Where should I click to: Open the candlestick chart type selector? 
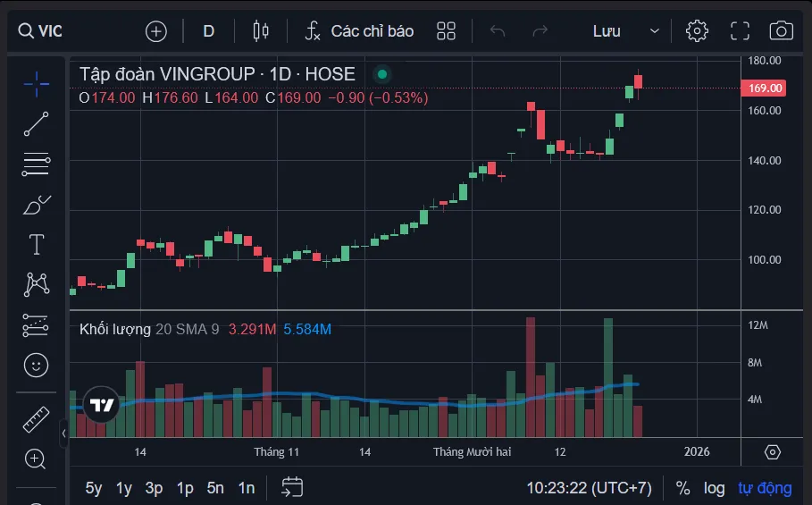pos(261,31)
